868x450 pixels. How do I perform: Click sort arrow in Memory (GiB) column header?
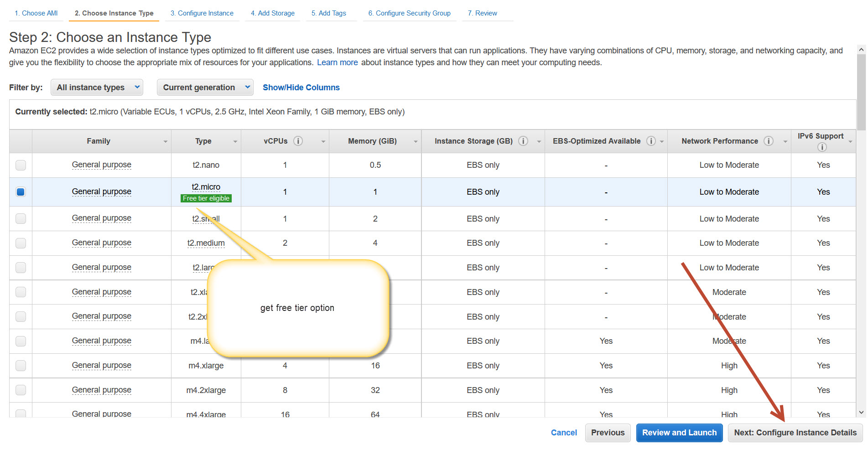click(x=416, y=142)
